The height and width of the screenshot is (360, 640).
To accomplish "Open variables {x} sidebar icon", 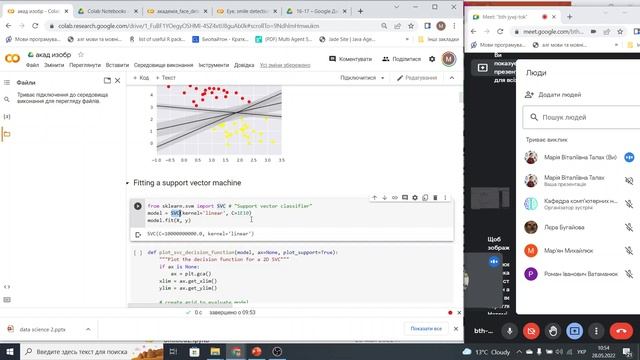I will (x=7, y=117).
